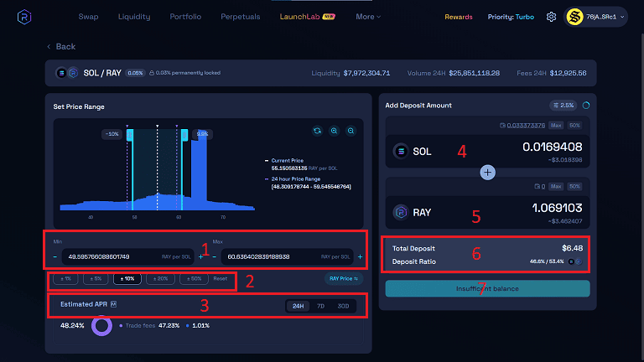This screenshot has width=644, height=362.
Task: Open the Rewards link
Action: tap(459, 17)
